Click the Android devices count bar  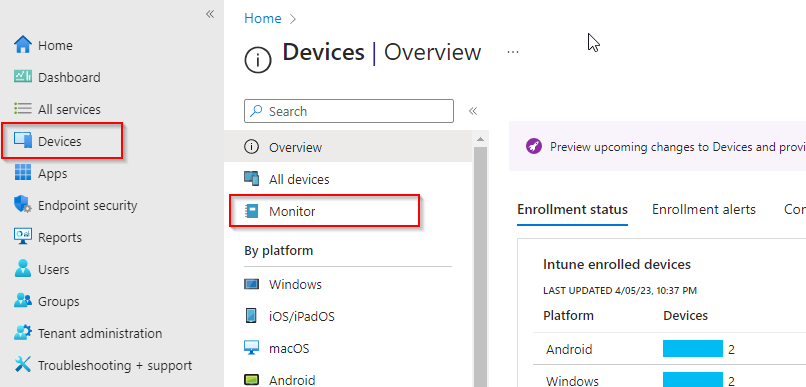click(693, 349)
